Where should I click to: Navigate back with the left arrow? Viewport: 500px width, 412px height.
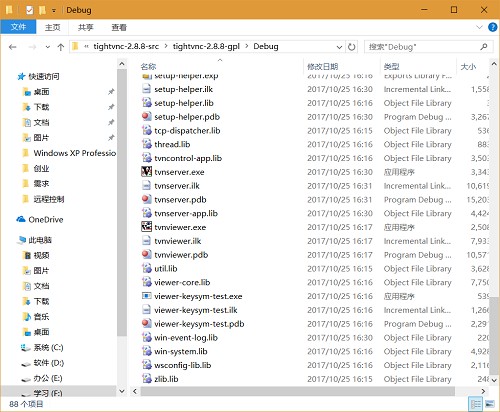coord(13,47)
